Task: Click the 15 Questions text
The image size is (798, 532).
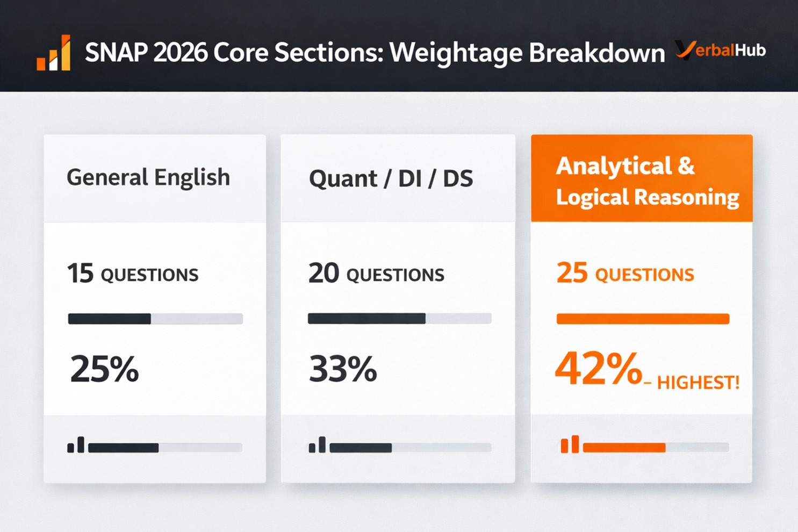Action: [x=133, y=274]
